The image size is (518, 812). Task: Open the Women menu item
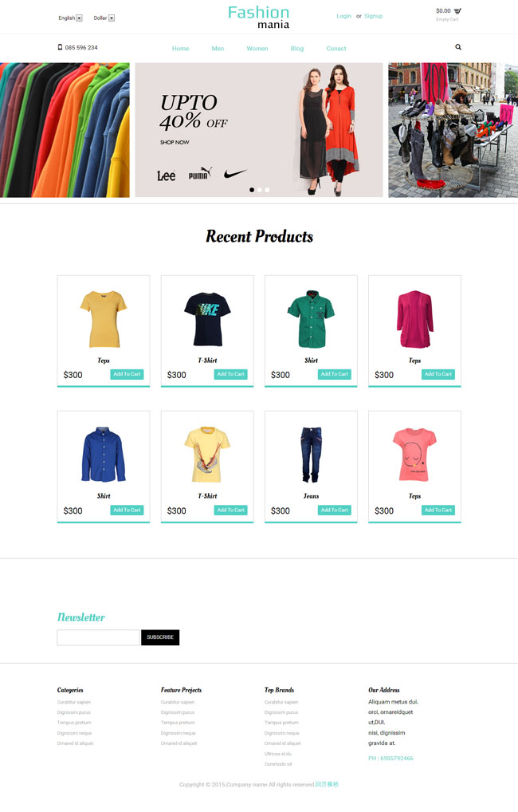click(x=257, y=49)
